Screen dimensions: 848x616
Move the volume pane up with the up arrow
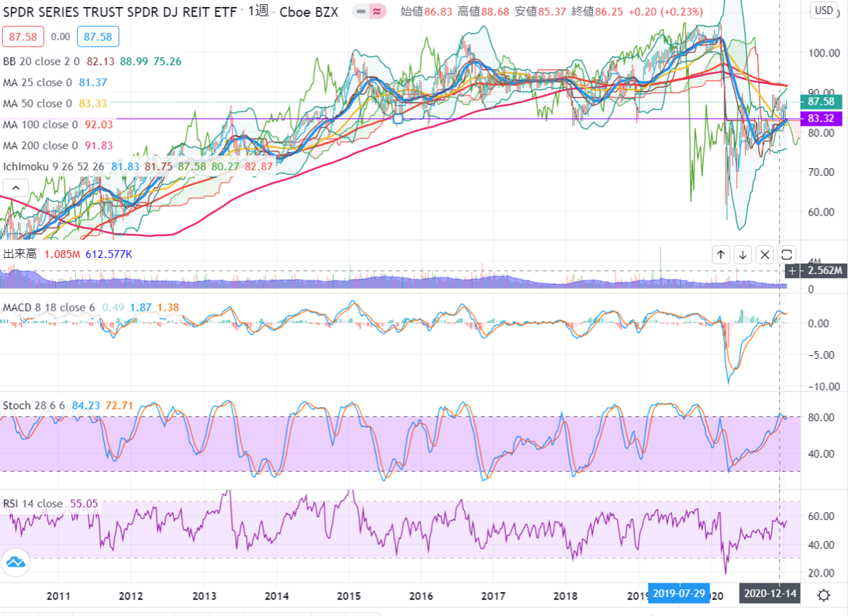(721, 255)
